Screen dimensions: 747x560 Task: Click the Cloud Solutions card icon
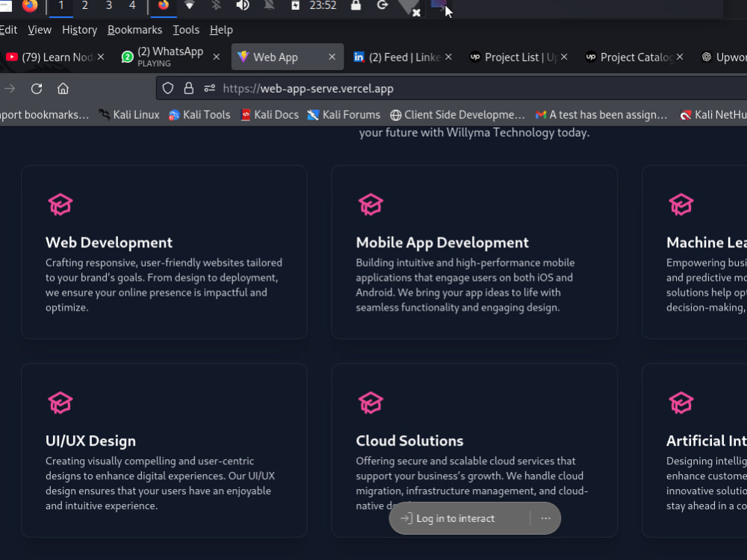pyautogui.click(x=371, y=403)
